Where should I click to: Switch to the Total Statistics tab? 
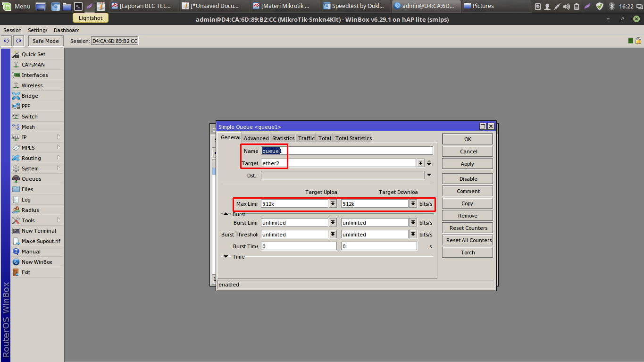(353, 138)
